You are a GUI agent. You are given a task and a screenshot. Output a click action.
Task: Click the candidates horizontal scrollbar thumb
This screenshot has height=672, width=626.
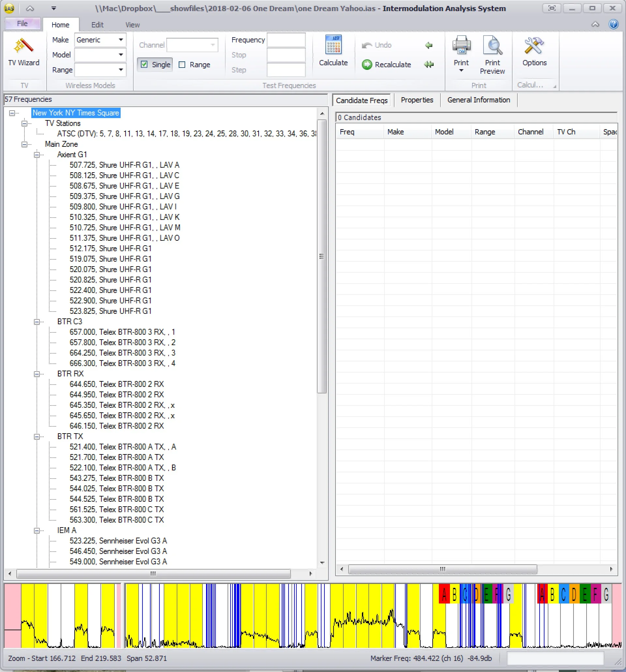[442, 569]
